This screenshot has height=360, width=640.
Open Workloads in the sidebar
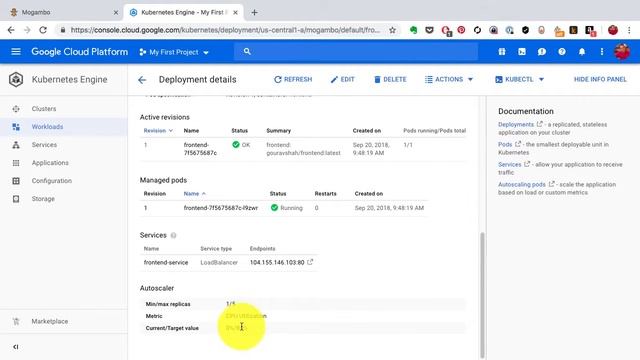(47, 127)
